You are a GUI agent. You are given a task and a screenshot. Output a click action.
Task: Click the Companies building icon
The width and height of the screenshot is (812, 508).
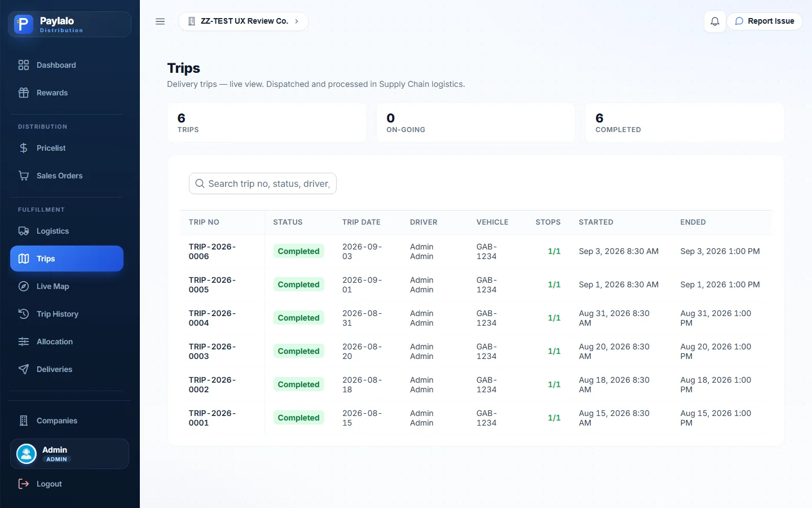tap(24, 421)
